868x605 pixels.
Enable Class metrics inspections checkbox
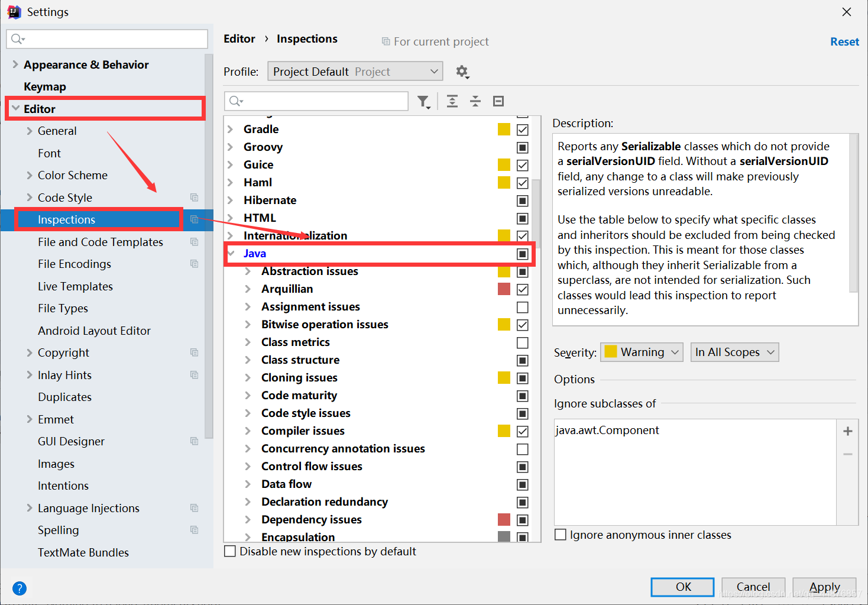coord(523,342)
